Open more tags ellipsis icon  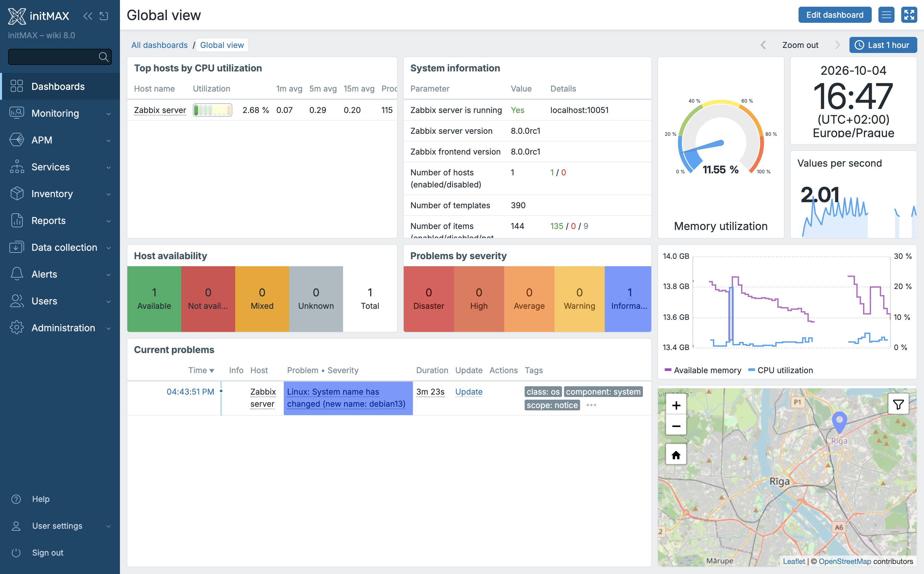[x=591, y=405]
